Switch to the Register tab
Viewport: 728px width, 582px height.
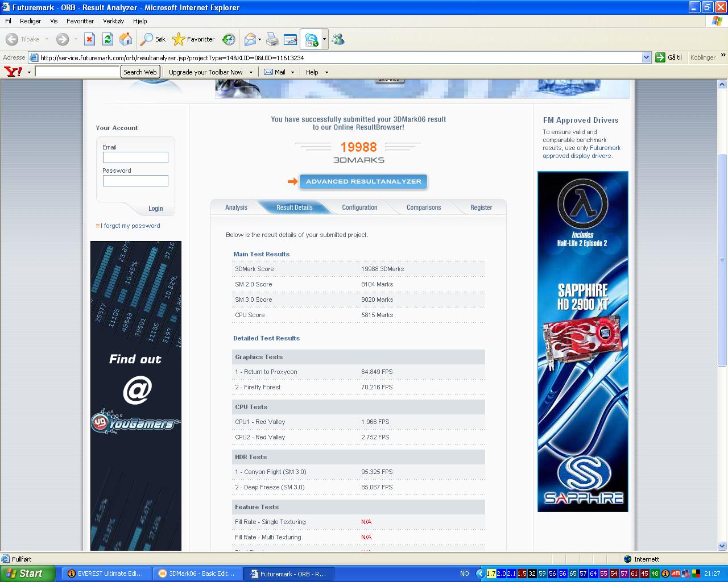[x=481, y=207]
